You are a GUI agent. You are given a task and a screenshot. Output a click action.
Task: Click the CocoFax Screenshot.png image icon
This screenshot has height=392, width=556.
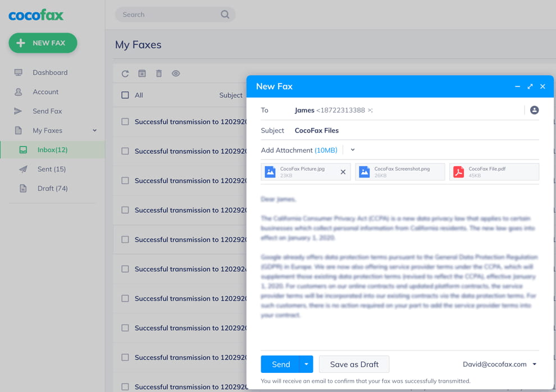364,172
